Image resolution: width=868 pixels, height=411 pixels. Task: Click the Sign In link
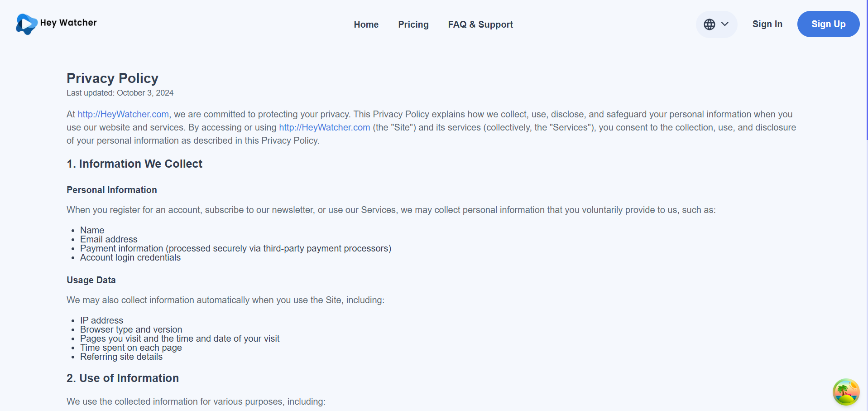coord(767,24)
